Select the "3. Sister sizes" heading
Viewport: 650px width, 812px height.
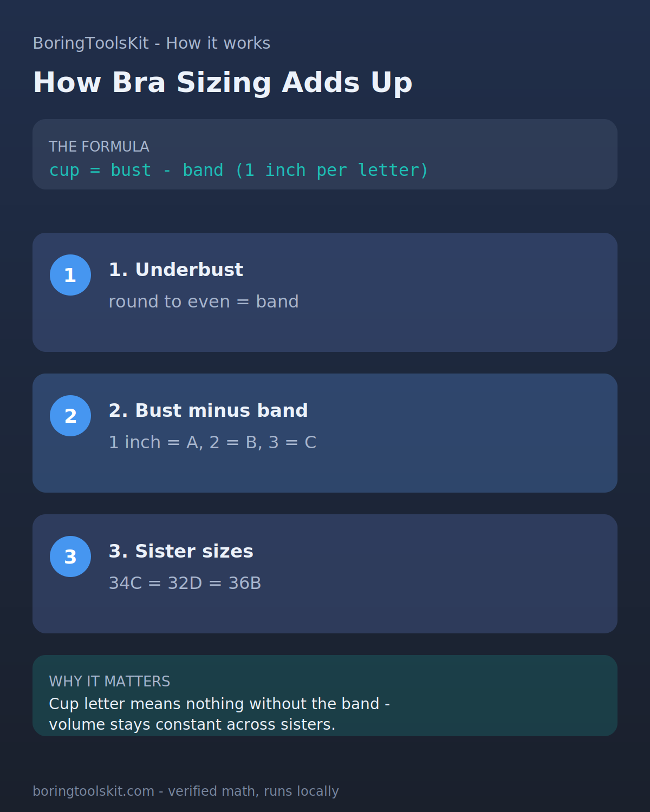181,551
